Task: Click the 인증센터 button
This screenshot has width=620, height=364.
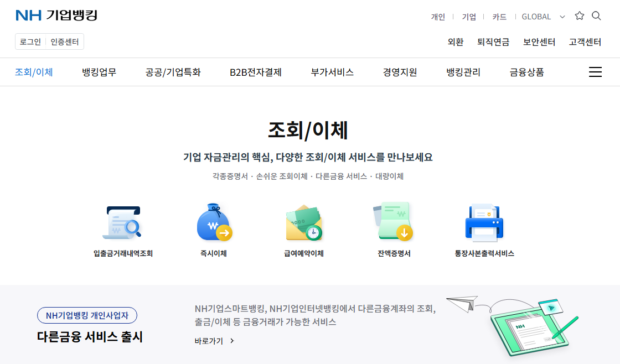Action: 64,41
